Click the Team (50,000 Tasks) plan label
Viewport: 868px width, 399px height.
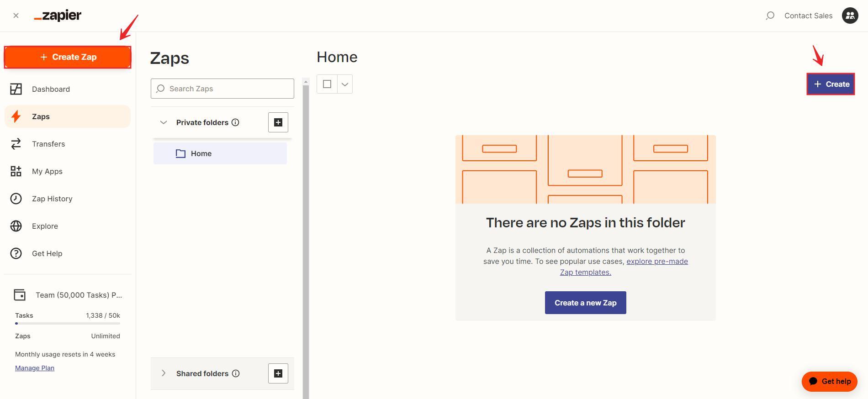point(79,295)
